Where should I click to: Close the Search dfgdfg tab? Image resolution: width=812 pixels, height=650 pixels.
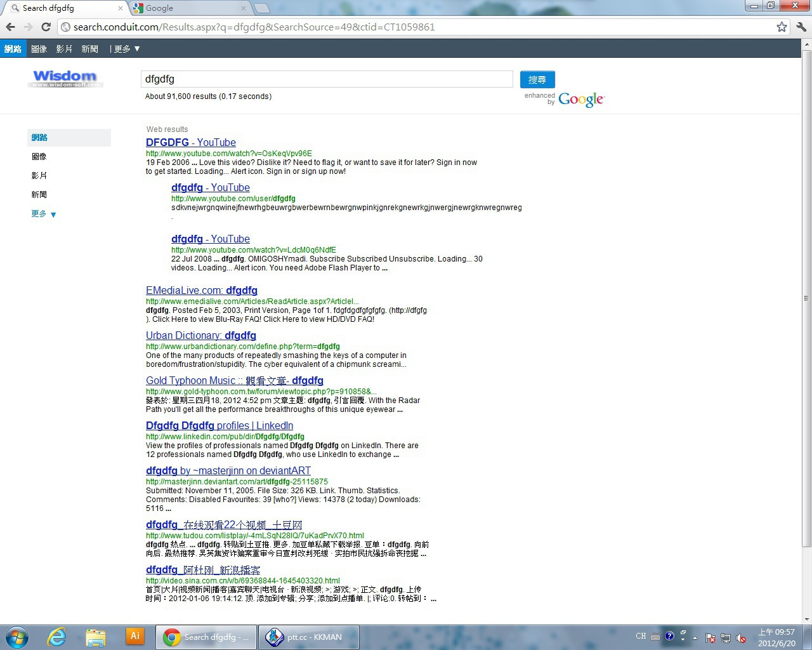(121, 8)
